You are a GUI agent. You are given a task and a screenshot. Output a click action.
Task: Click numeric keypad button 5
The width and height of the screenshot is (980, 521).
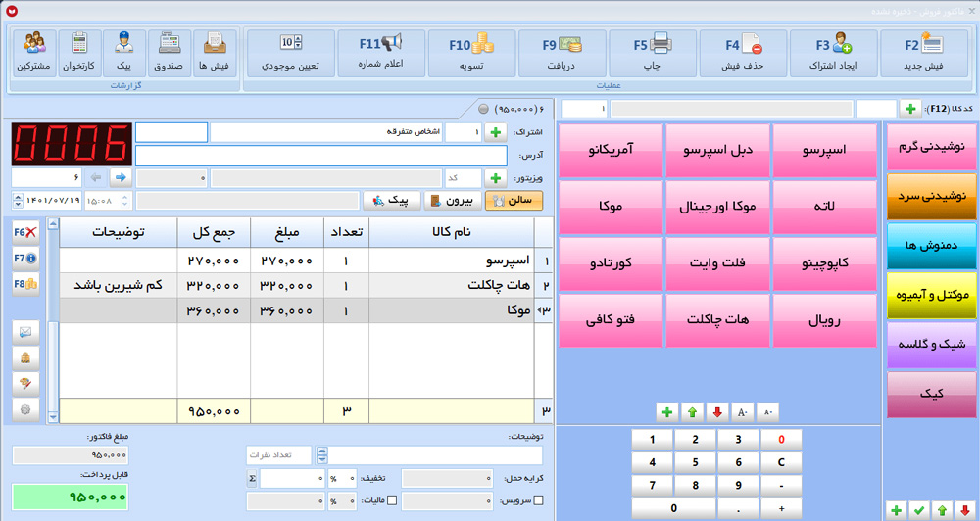[695, 462]
